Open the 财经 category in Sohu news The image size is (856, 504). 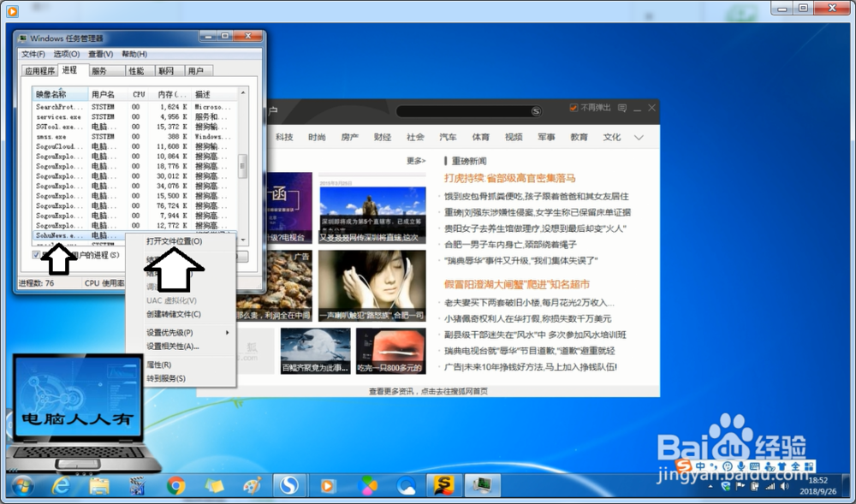(x=383, y=138)
